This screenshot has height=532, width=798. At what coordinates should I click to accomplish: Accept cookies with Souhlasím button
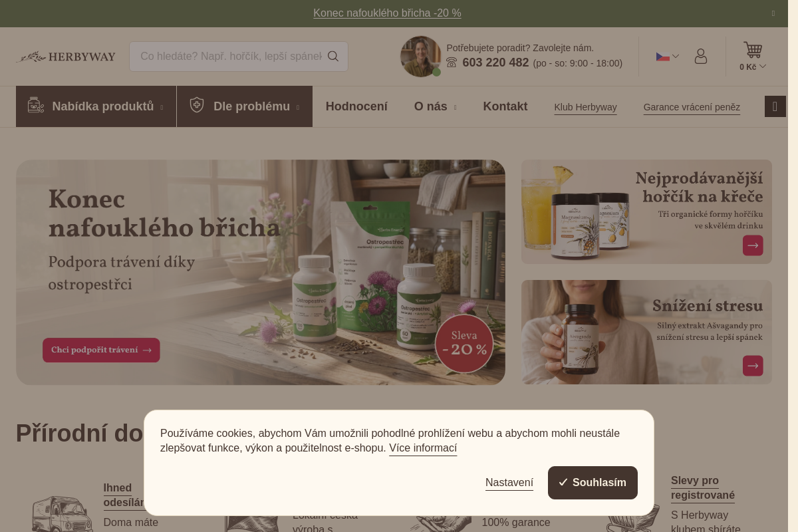tap(593, 483)
